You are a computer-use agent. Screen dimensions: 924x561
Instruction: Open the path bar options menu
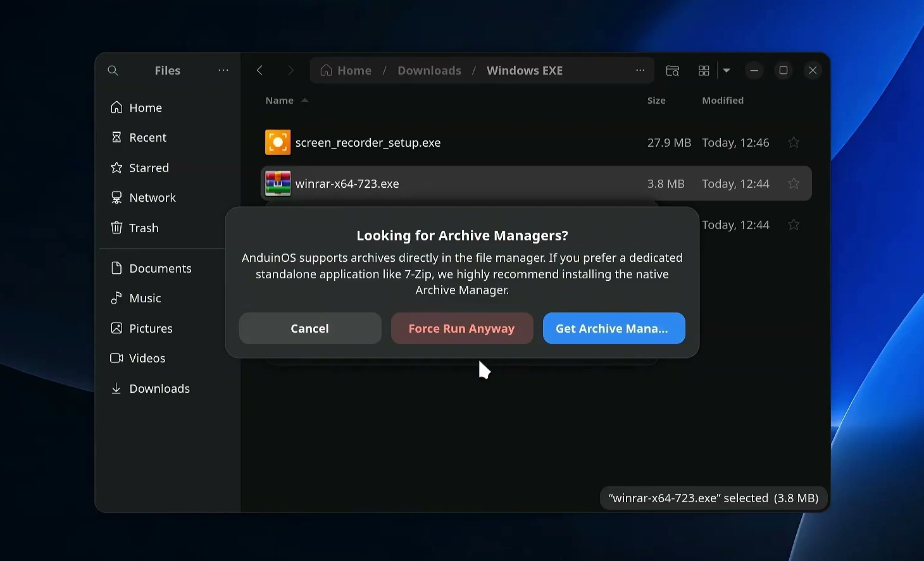tap(640, 70)
